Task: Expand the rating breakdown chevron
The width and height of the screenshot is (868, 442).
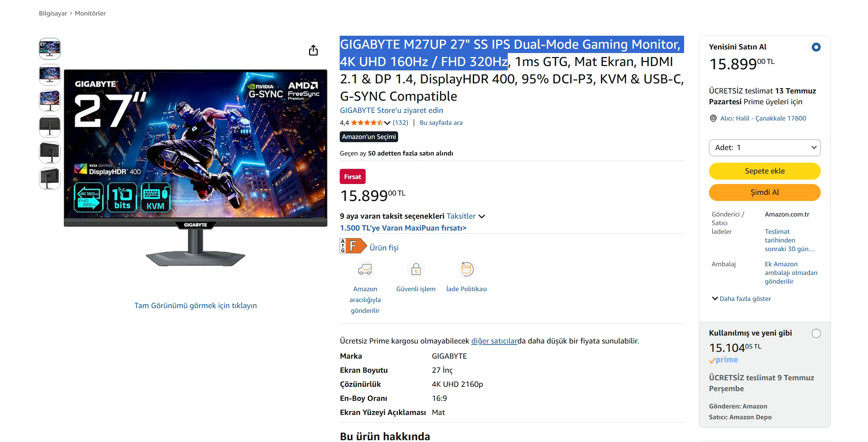Action: (x=387, y=123)
